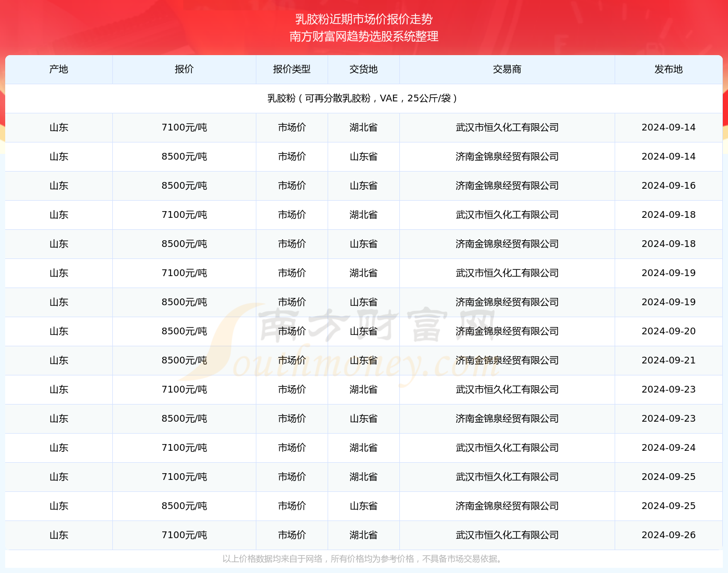Click 武汉市恒久化工有限公司 in the 2024-09-24 row
The image size is (728, 573).
(507, 448)
